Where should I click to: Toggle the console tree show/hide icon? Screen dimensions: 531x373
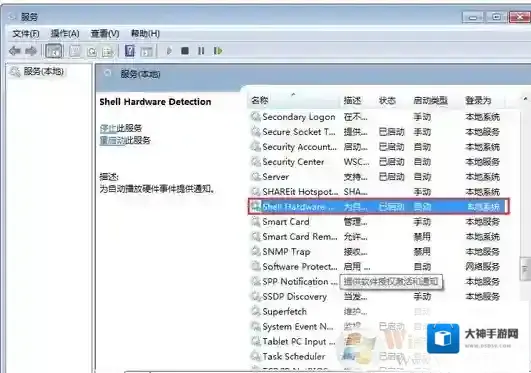[54, 51]
